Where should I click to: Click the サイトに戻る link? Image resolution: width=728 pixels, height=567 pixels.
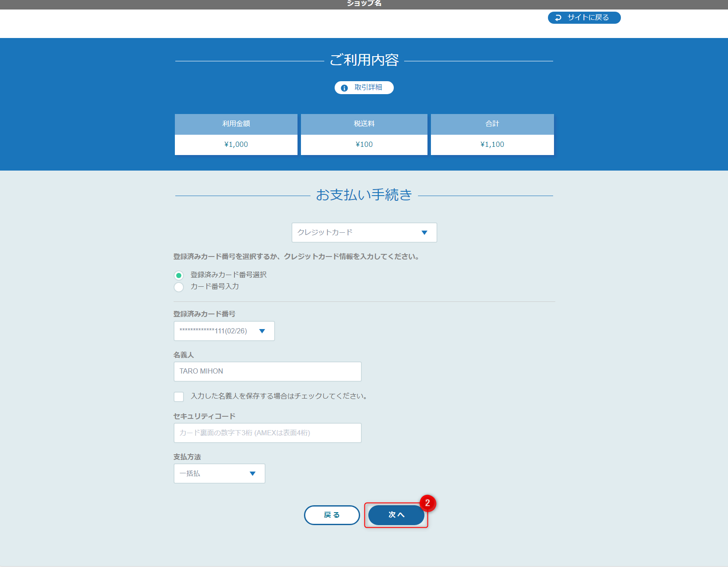pyautogui.click(x=584, y=18)
